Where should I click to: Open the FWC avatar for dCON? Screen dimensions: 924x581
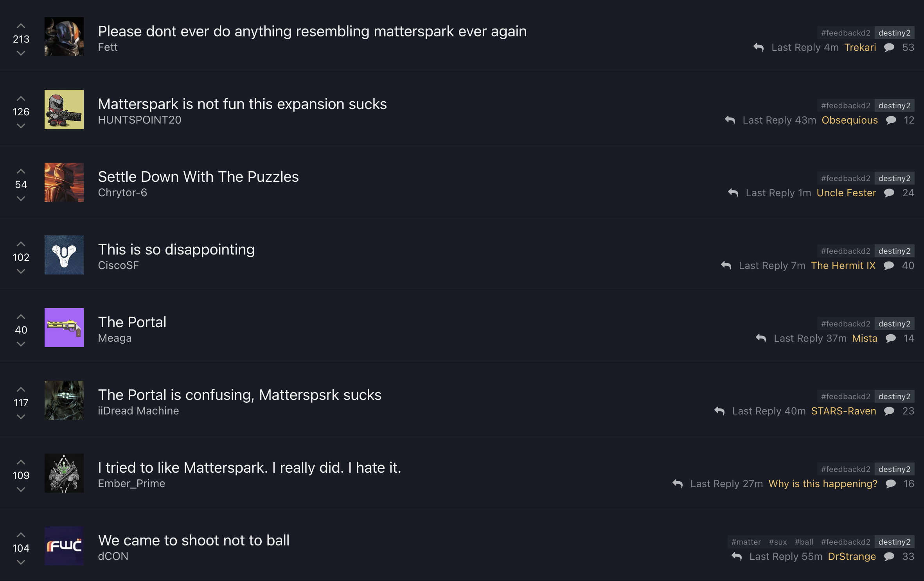64,546
